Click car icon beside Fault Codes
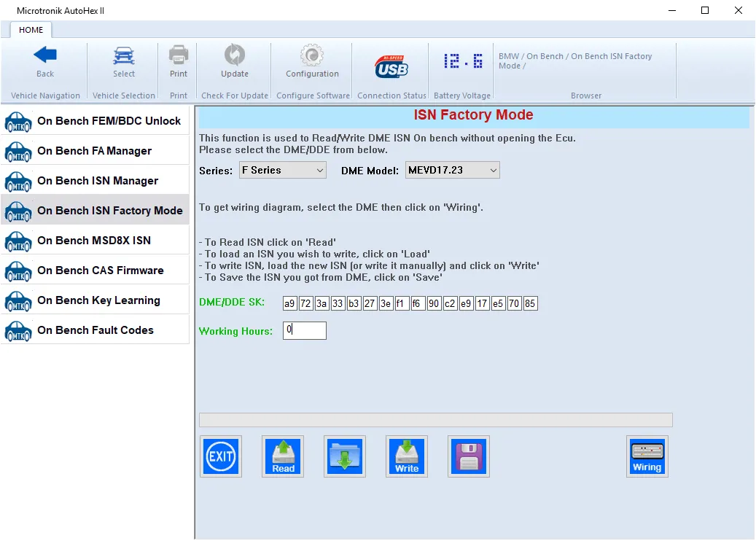 tap(18, 331)
